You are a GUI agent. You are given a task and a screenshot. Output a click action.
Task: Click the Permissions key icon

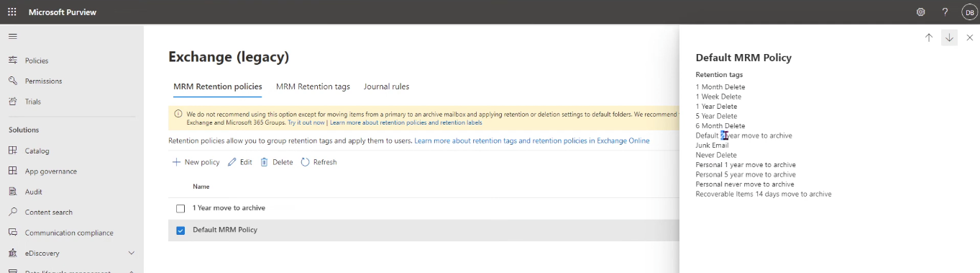13,81
